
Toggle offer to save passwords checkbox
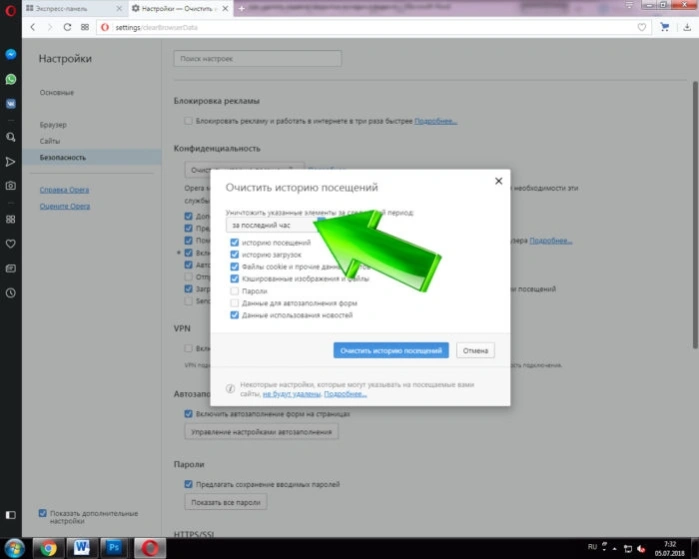(189, 484)
